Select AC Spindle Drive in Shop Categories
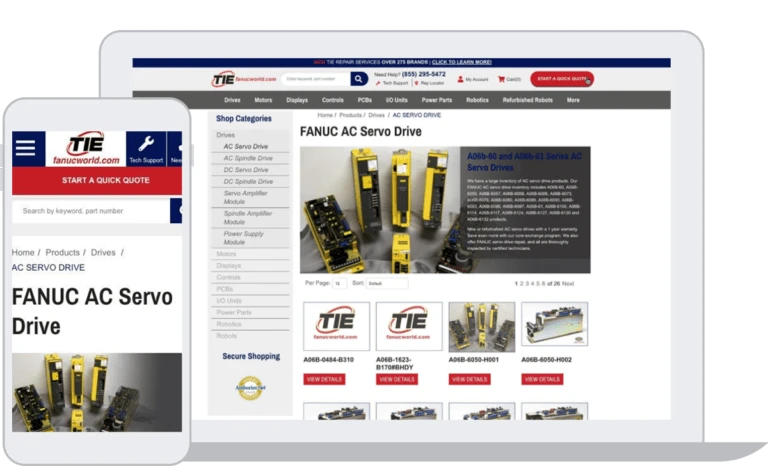 tap(248, 158)
